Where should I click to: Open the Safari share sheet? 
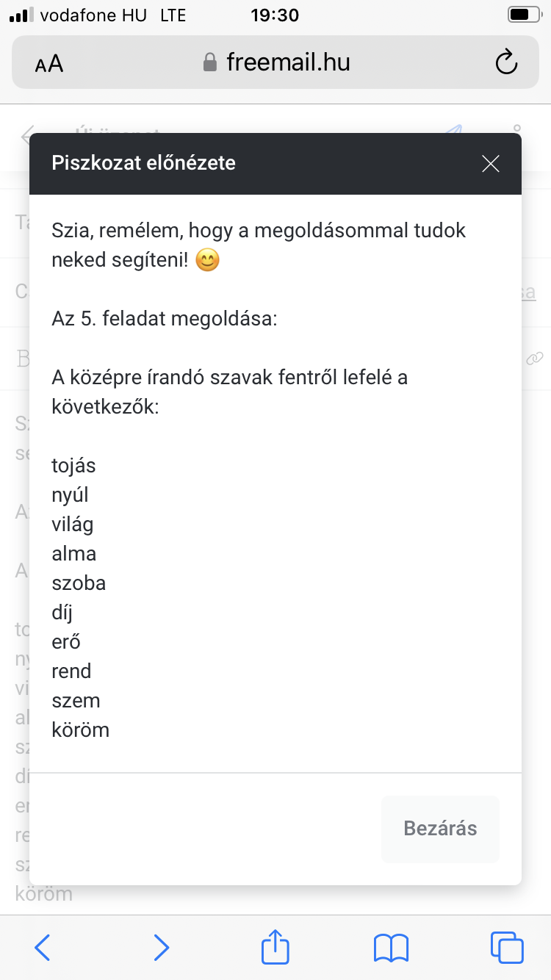pos(275,946)
